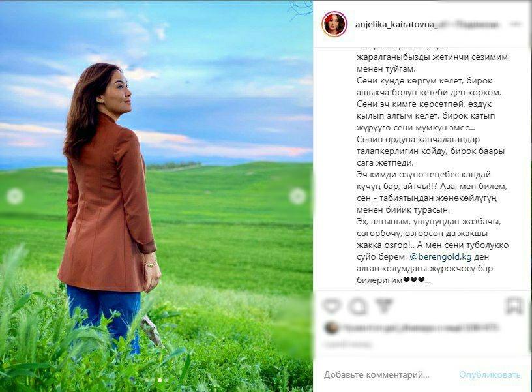Share post using paper plane icon
Screen dimensions: 532x392
pos(384,306)
